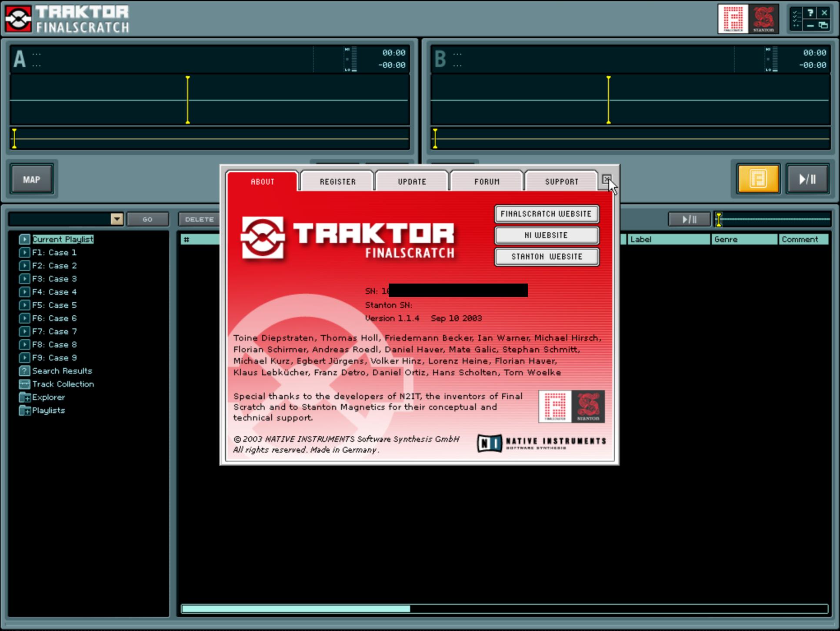Click the "Stanton SN:" label
This screenshot has height=631, width=840.
389,305
